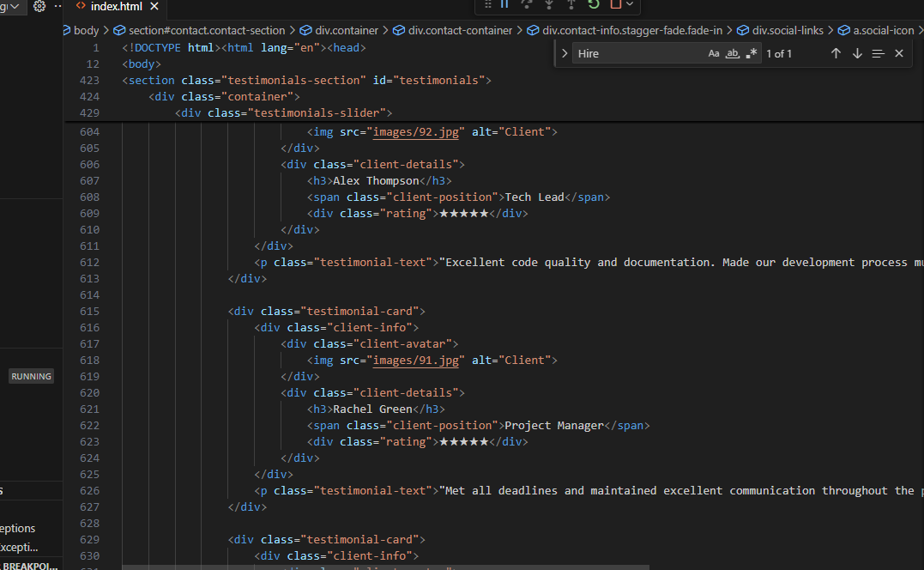Select the a.social-icon breadcrumb
This screenshot has width=924, height=570.
(x=884, y=30)
